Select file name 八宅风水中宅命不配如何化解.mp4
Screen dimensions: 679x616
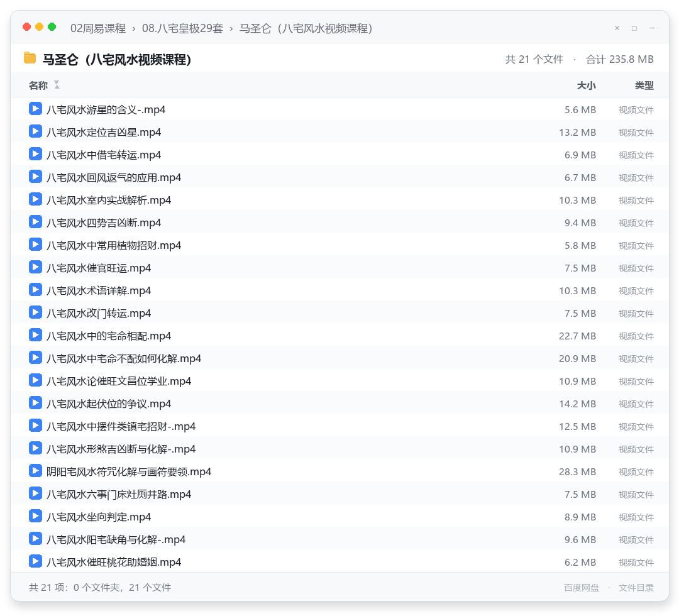pyautogui.click(x=124, y=358)
